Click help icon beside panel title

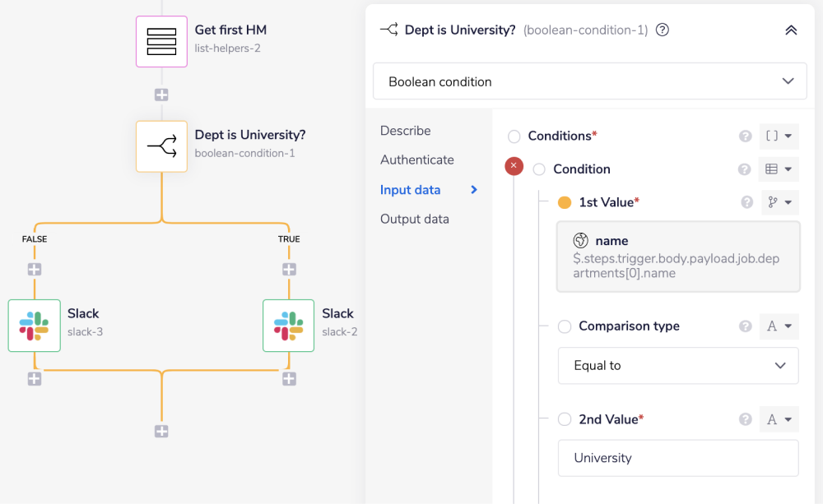tap(663, 30)
